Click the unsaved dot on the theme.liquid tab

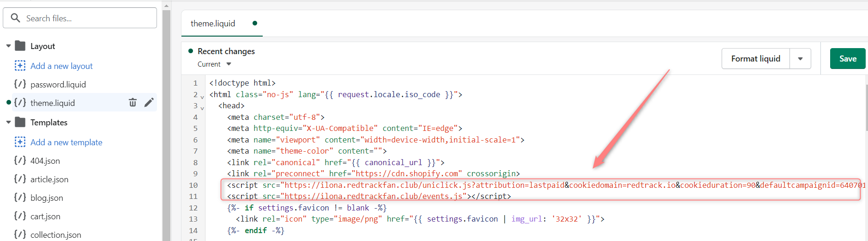tap(255, 23)
